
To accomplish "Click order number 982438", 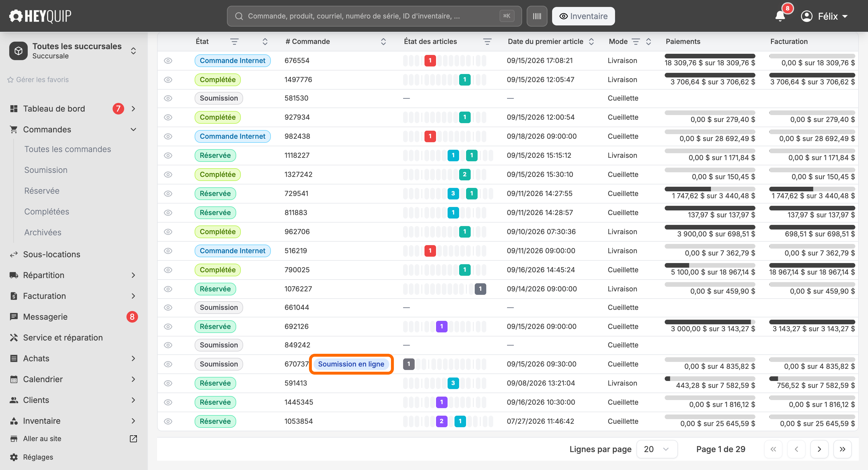I will [x=297, y=136].
